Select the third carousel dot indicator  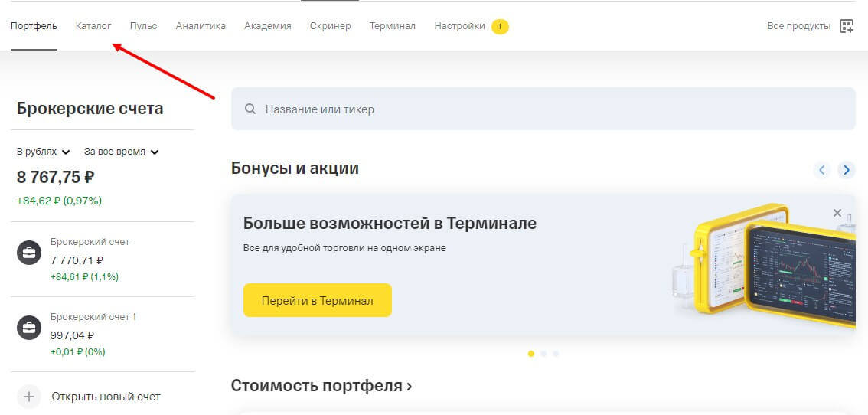(555, 354)
